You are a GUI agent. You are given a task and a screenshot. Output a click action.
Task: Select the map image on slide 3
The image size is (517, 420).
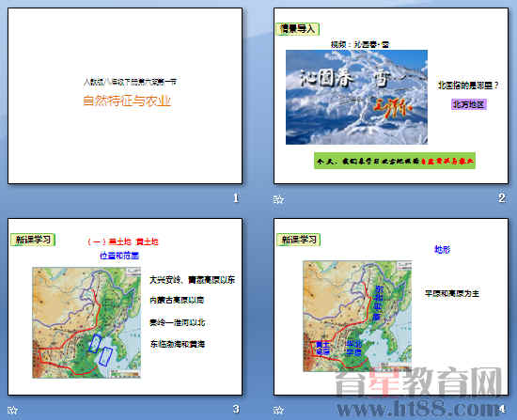click(x=86, y=322)
